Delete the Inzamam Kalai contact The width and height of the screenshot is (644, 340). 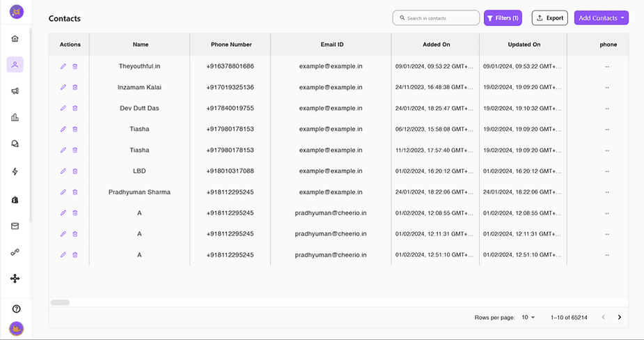[x=74, y=87]
